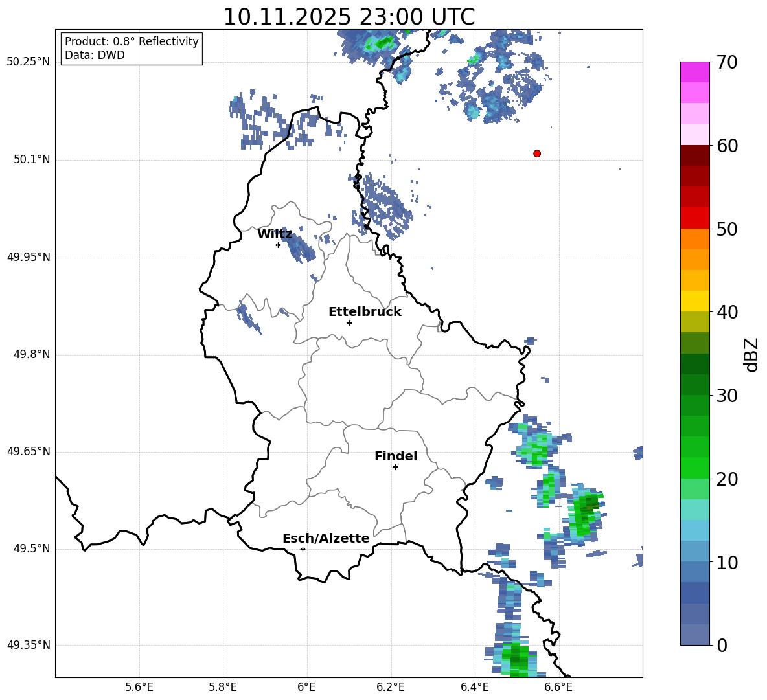The image size is (767, 700).
Task: Click the 6.2°E longitude label
Action: coord(391,687)
